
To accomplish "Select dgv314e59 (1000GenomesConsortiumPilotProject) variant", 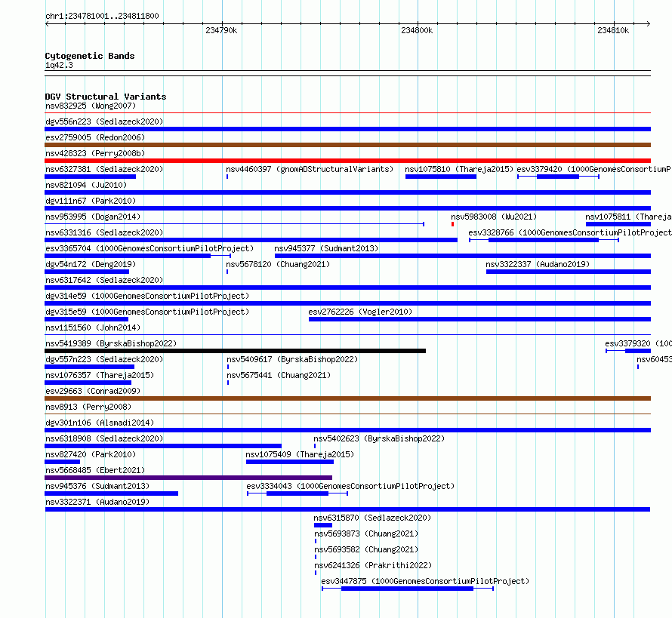I will [x=347, y=303].
